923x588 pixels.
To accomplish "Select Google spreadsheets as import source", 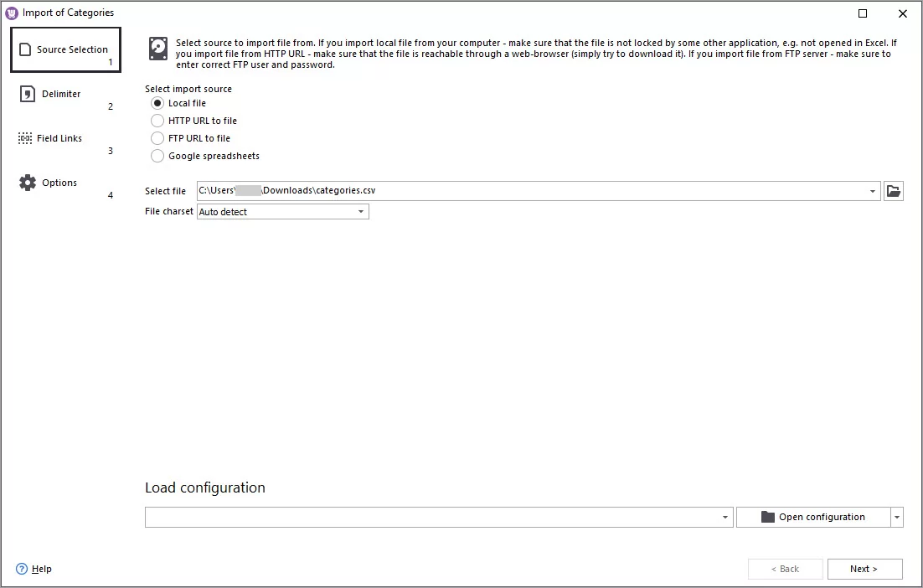I will pyautogui.click(x=157, y=156).
